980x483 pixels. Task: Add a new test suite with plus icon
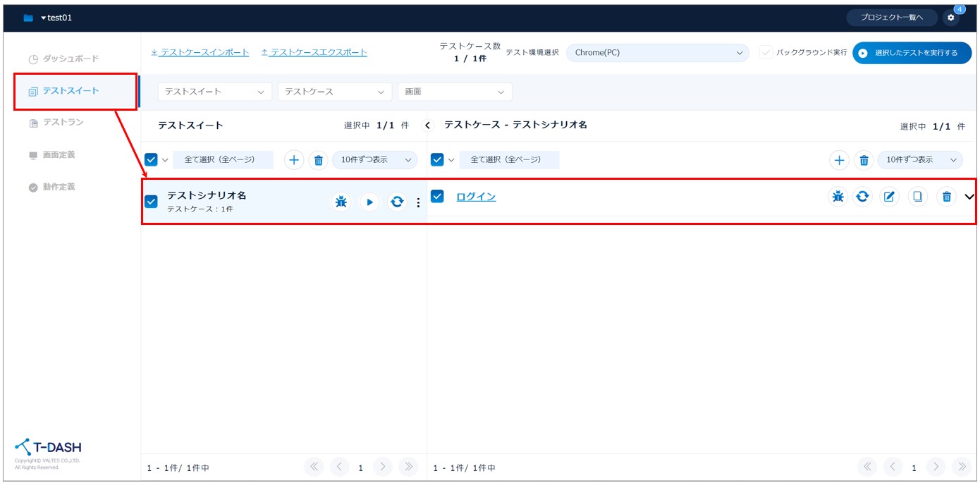coord(294,160)
